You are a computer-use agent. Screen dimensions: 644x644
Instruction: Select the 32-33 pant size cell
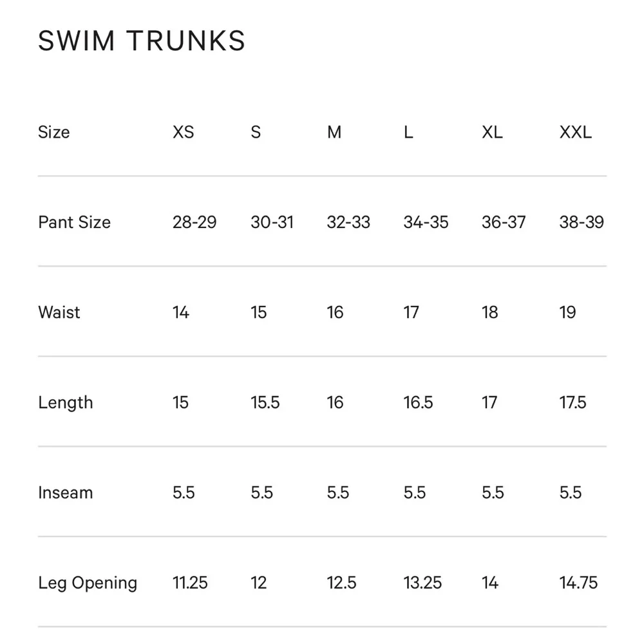(348, 222)
